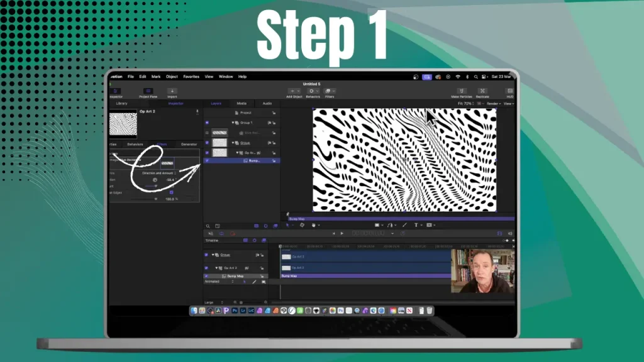Click the Project Pane toolbar icon

tap(148, 91)
